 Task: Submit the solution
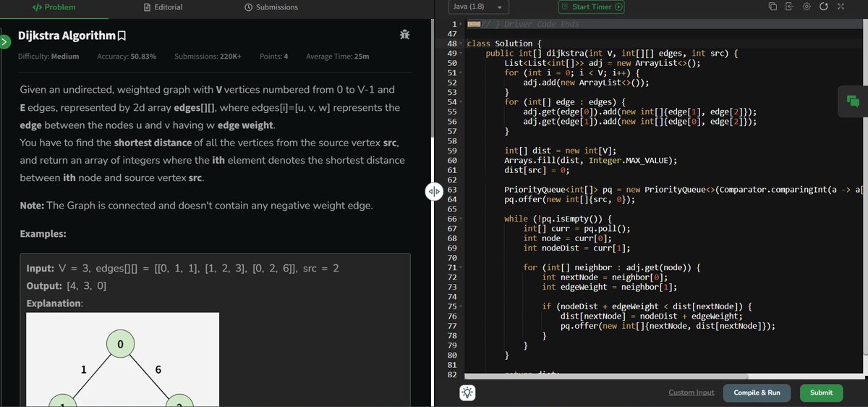[821, 393]
